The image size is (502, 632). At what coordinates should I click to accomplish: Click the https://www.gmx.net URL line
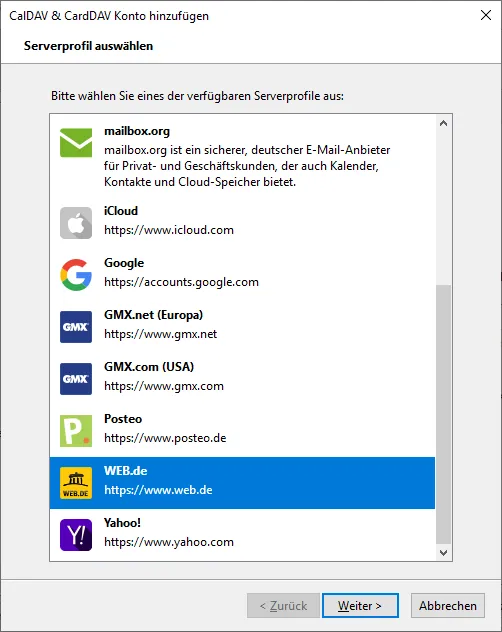pos(160,334)
